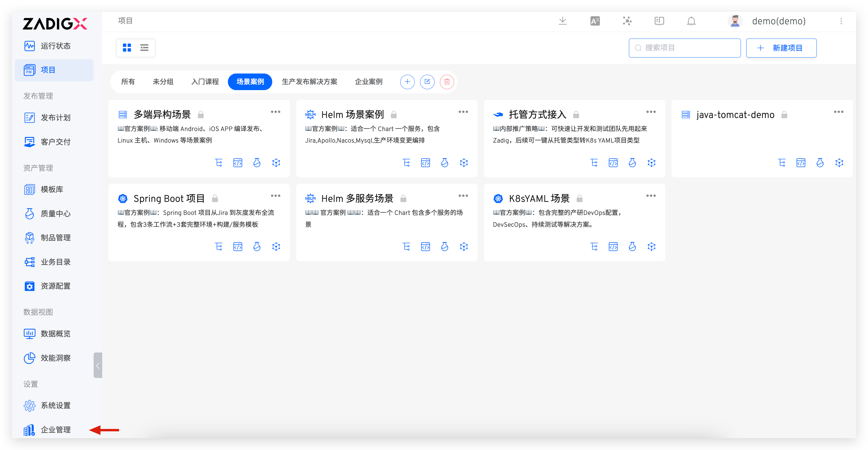The image size is (868, 450).
Task: Click the 新建项目 button
Action: [x=781, y=48]
